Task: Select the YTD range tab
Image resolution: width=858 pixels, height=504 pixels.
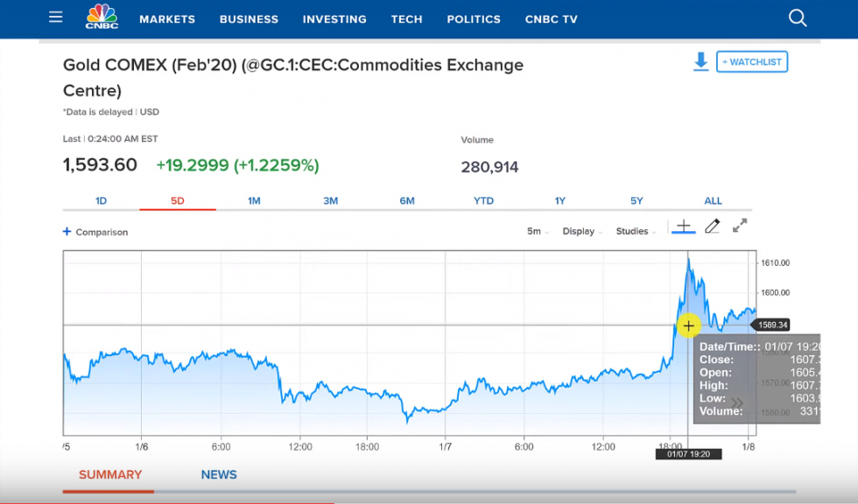Action: click(483, 200)
